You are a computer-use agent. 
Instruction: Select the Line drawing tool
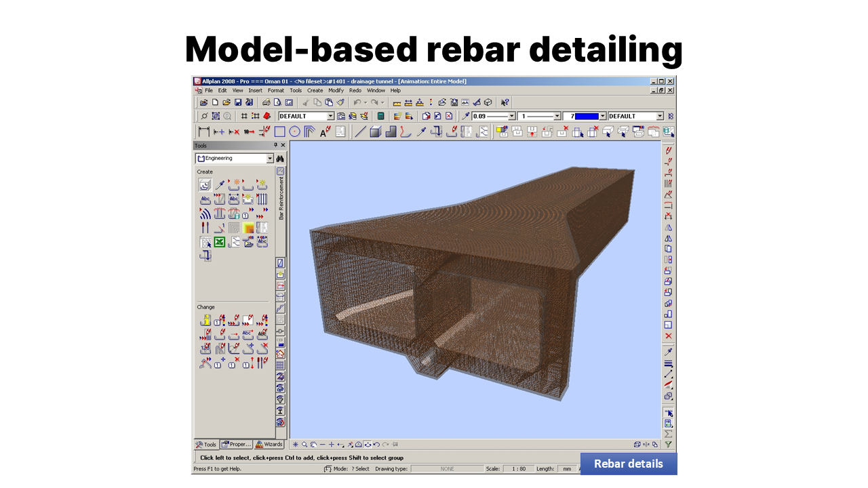coord(360,131)
